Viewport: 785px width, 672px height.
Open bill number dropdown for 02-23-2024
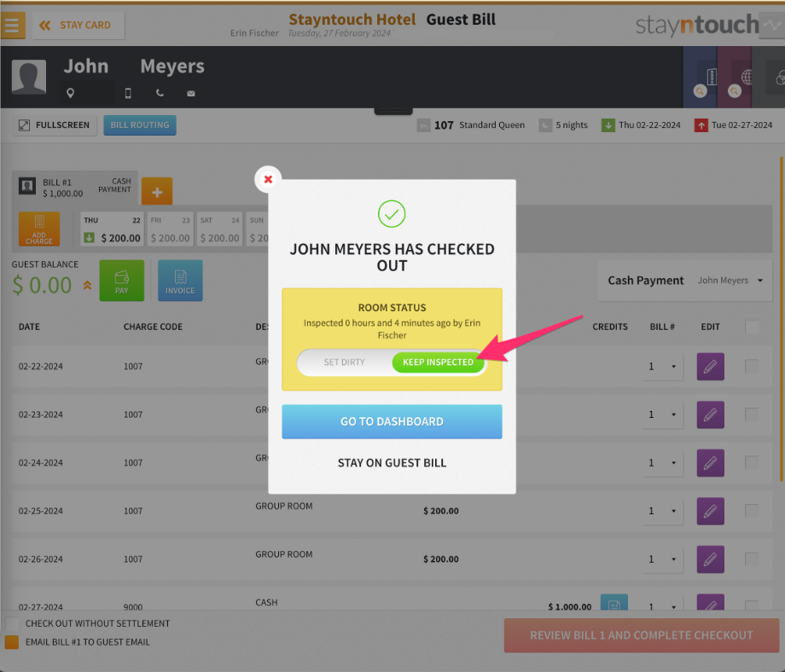[663, 414]
